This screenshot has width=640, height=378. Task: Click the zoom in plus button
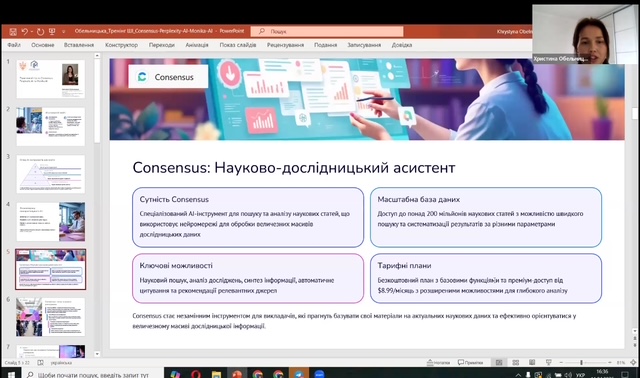(609, 362)
